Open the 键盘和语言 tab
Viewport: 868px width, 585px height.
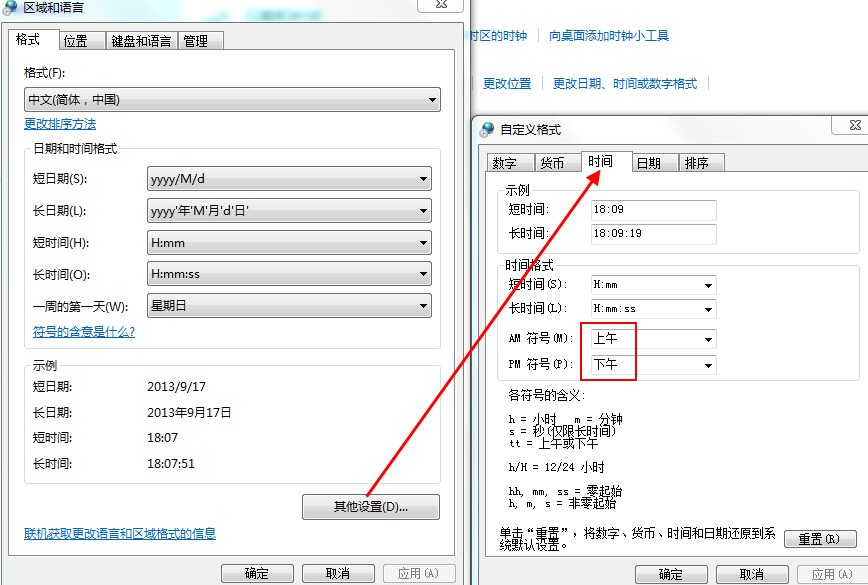tap(141, 41)
